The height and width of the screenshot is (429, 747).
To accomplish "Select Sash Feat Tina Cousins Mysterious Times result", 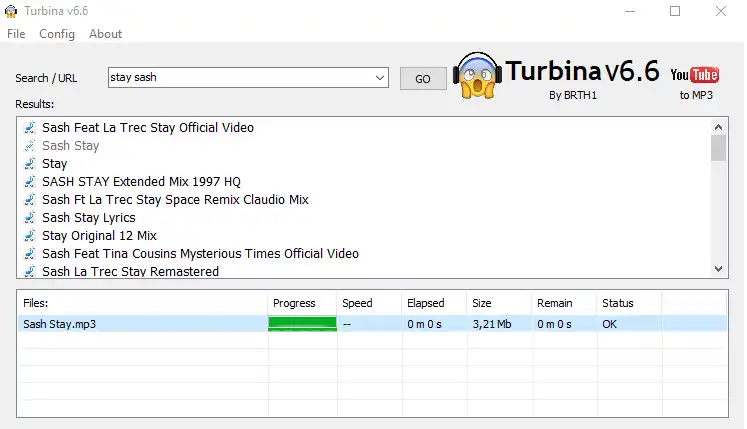I will point(200,254).
